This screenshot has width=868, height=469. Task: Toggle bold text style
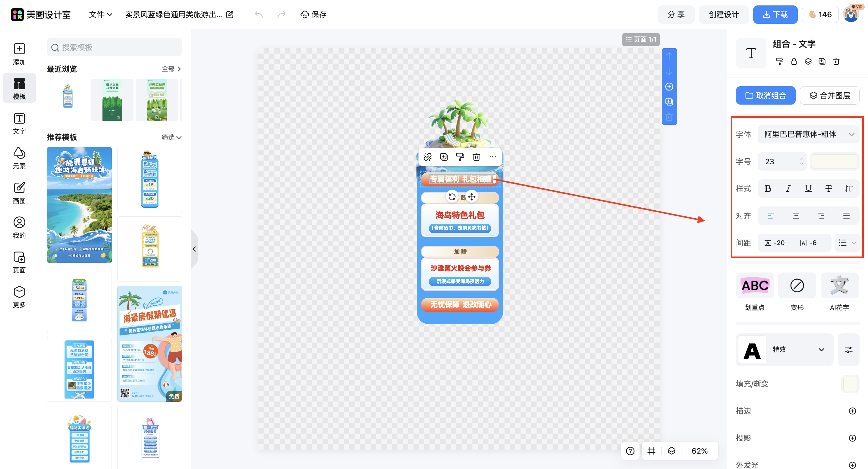pyautogui.click(x=768, y=189)
